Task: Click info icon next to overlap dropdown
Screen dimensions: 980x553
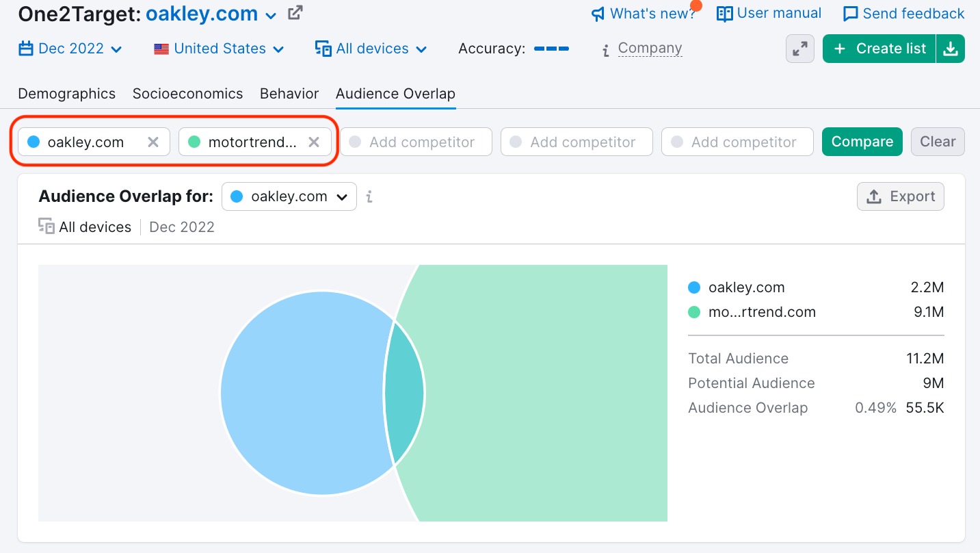Action: (369, 197)
